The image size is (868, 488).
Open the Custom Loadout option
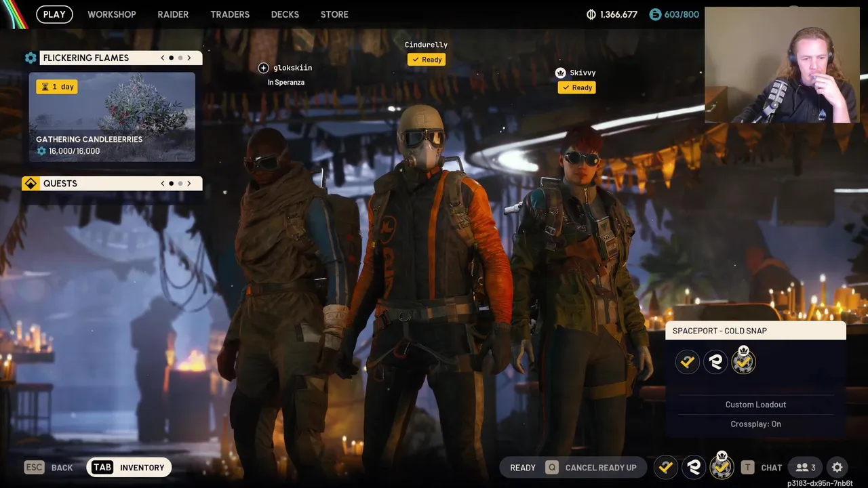coord(755,405)
